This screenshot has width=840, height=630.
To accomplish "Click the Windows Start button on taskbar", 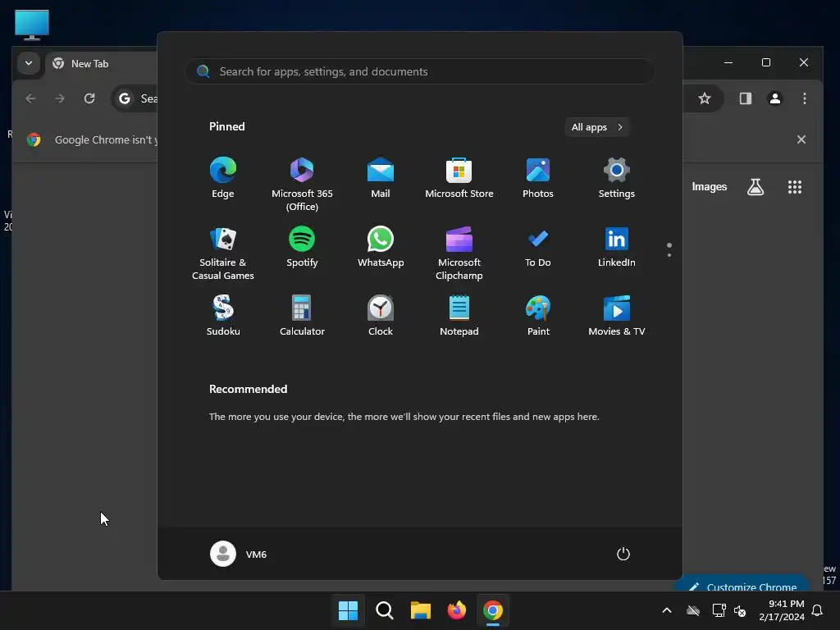I will [x=348, y=610].
